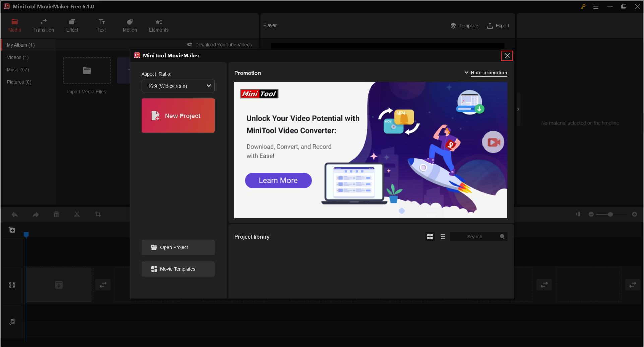Click the Redo arrow in timeline toolbar
This screenshot has width=644, height=347.
[x=36, y=214]
